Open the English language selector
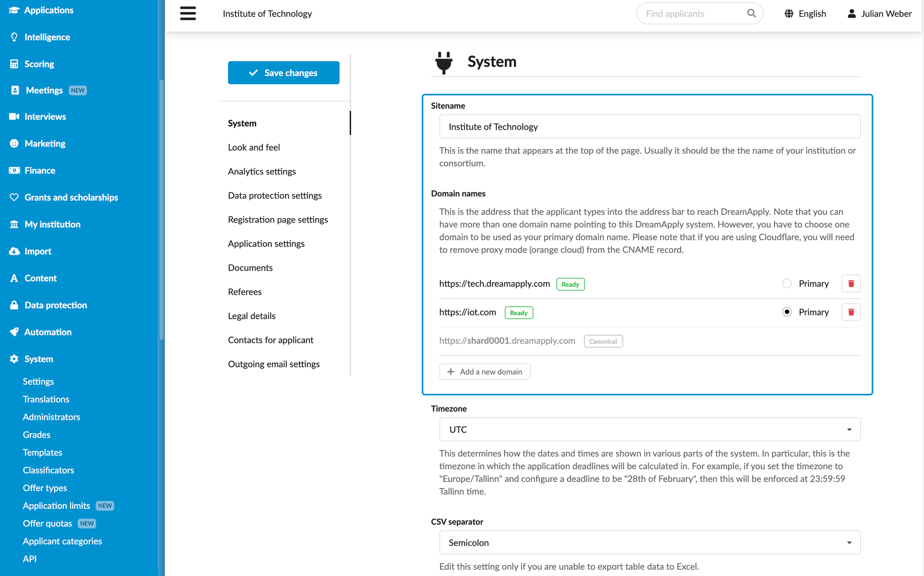This screenshot has width=924, height=576. tap(805, 14)
